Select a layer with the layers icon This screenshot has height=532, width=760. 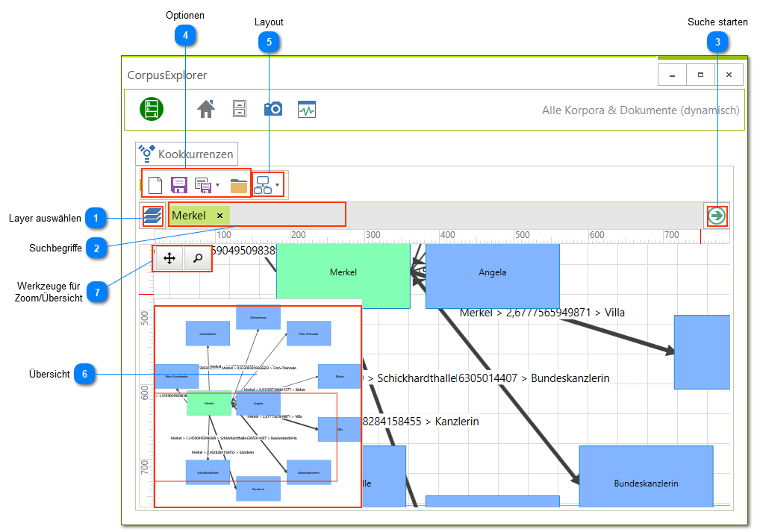(153, 216)
